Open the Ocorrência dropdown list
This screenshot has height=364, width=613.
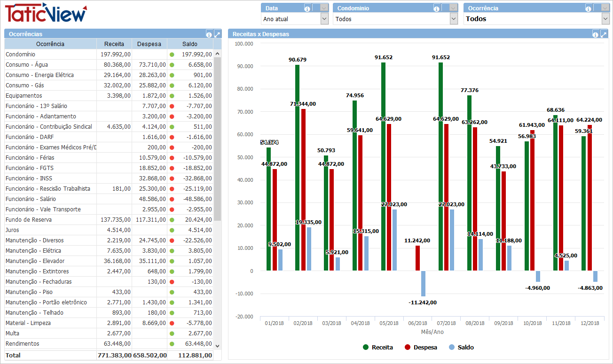tap(605, 19)
